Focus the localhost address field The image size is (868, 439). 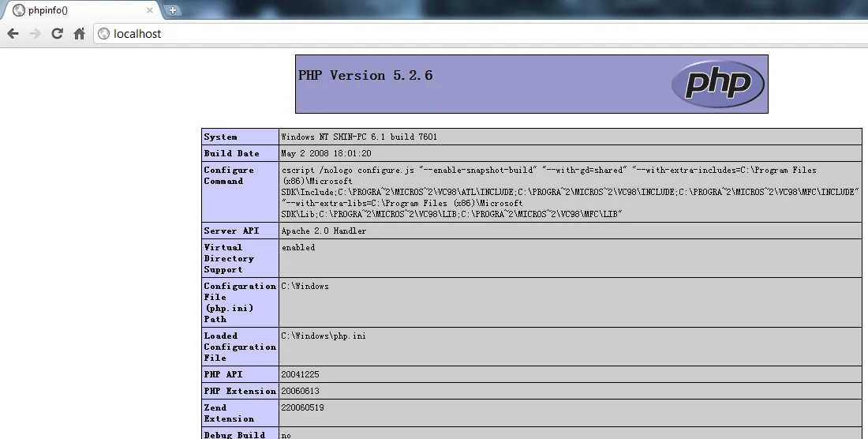click(x=481, y=34)
